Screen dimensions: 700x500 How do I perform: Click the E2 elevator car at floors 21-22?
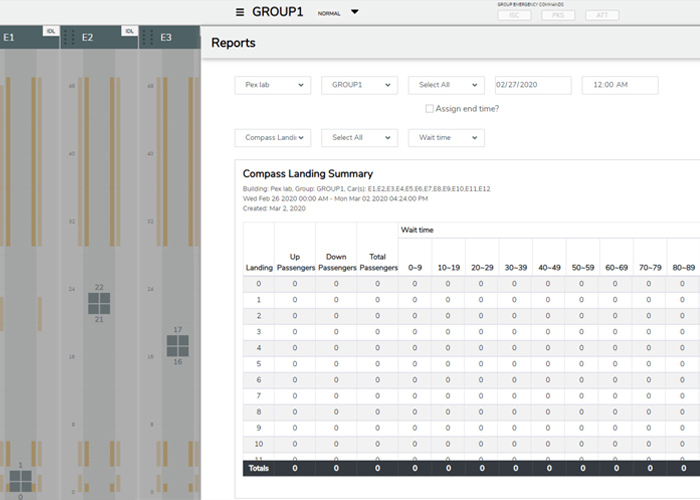99,304
